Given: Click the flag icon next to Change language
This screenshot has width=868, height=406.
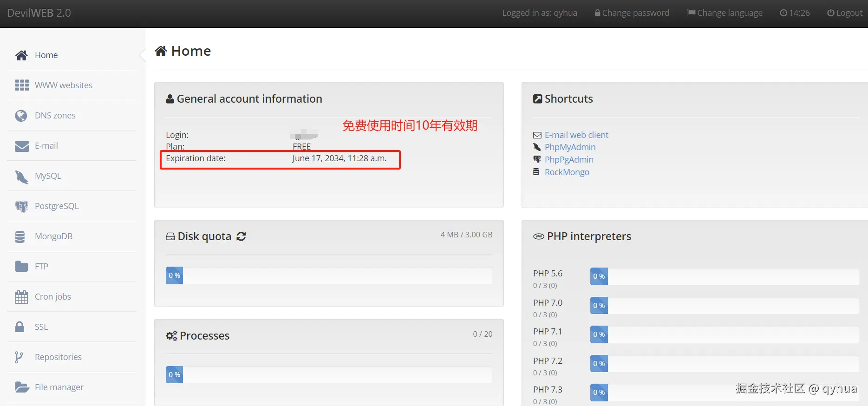Looking at the screenshot, I should [x=691, y=13].
